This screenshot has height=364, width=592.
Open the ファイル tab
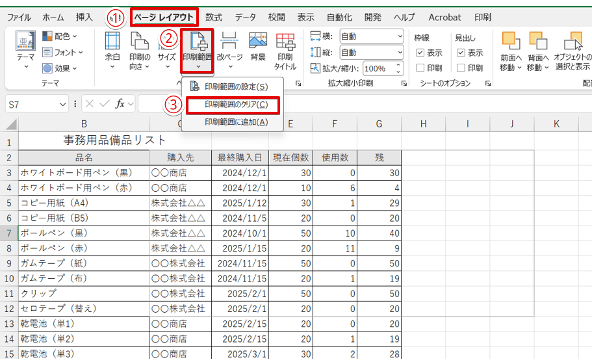pyautogui.click(x=19, y=18)
